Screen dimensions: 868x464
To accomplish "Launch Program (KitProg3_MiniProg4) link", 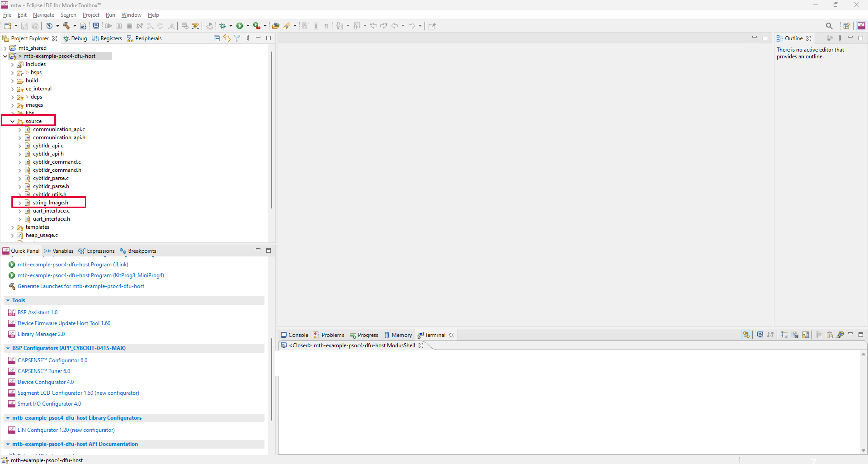I will tap(91, 275).
